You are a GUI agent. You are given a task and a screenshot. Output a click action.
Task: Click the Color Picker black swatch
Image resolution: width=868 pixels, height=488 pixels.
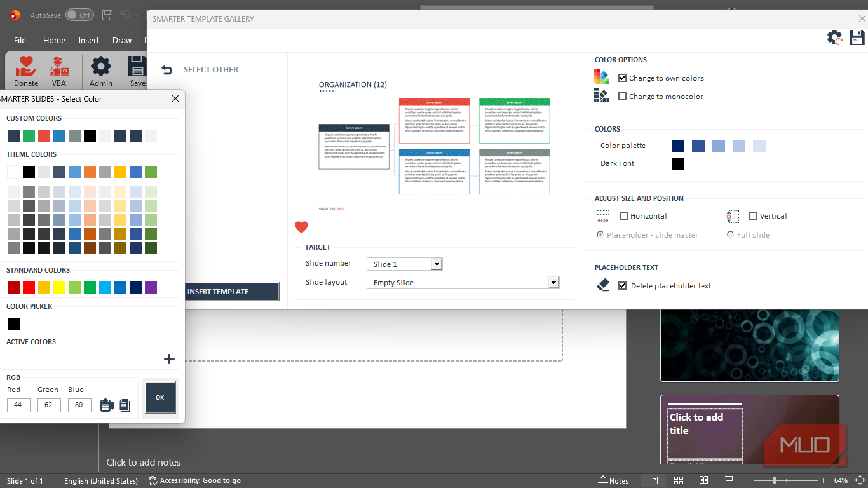[x=13, y=323]
